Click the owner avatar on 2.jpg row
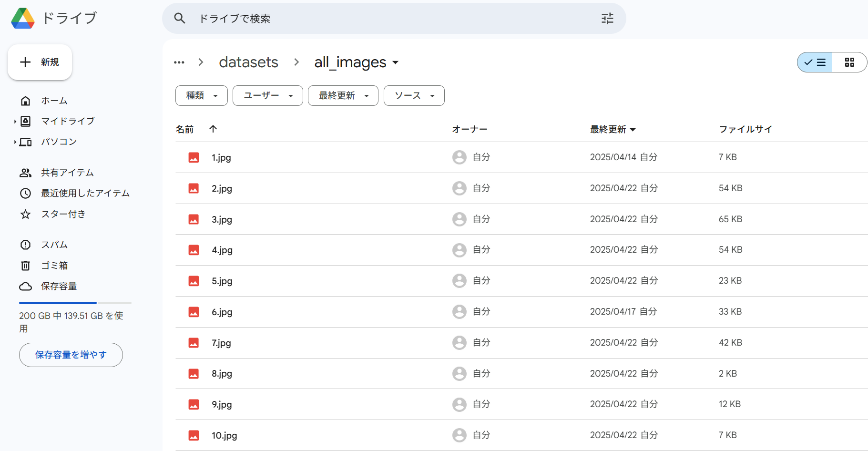 pos(460,188)
